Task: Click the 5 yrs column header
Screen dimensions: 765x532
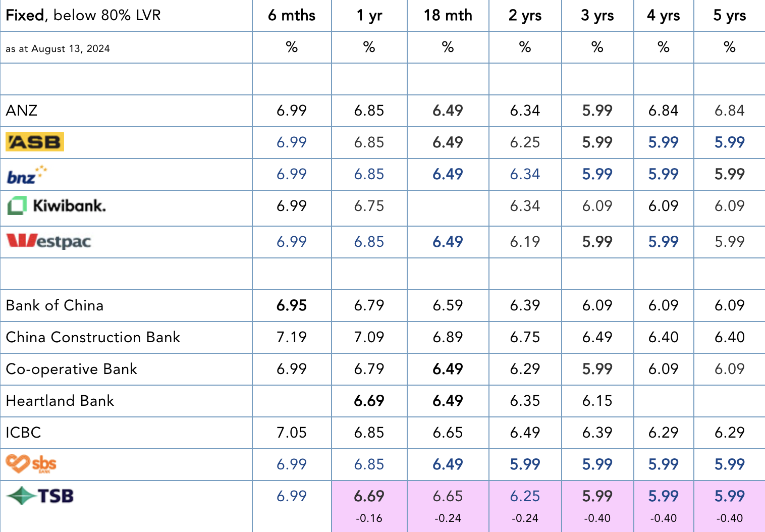Action: (730, 16)
